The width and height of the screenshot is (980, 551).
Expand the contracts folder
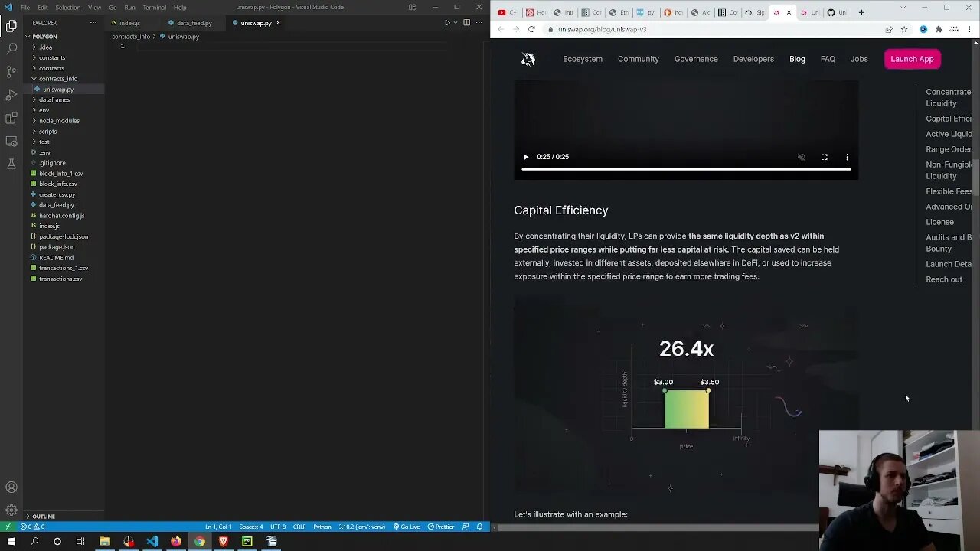pyautogui.click(x=51, y=68)
